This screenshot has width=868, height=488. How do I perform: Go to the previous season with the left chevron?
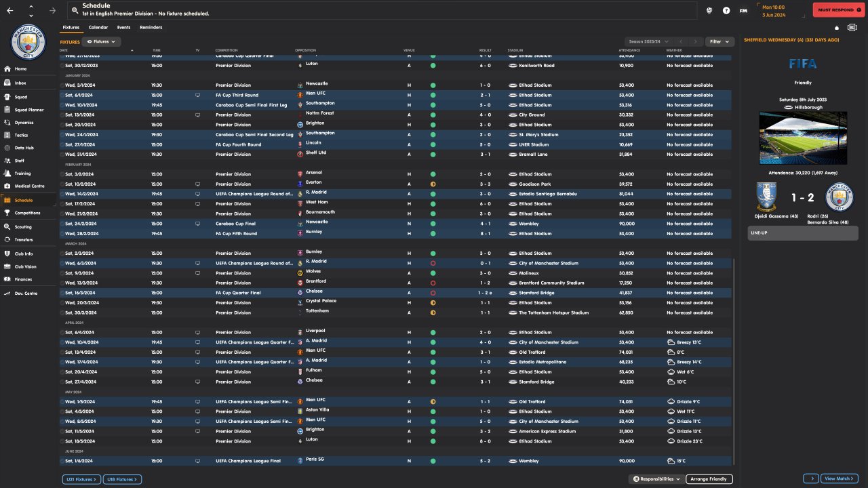coord(682,41)
